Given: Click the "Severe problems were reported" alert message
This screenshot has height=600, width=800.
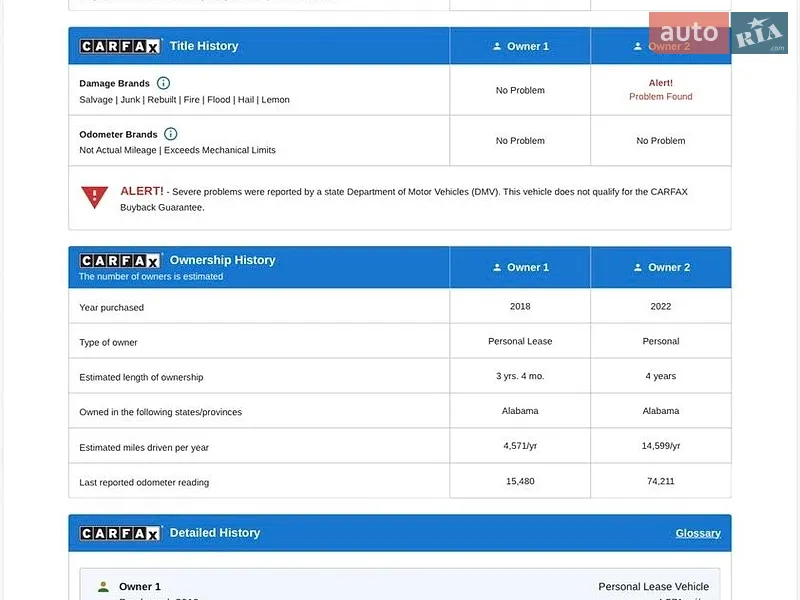Looking at the screenshot, I should point(404,199).
